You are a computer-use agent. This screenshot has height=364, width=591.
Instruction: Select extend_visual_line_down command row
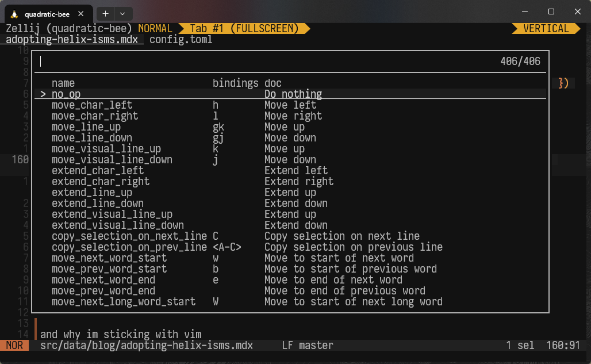click(290, 225)
